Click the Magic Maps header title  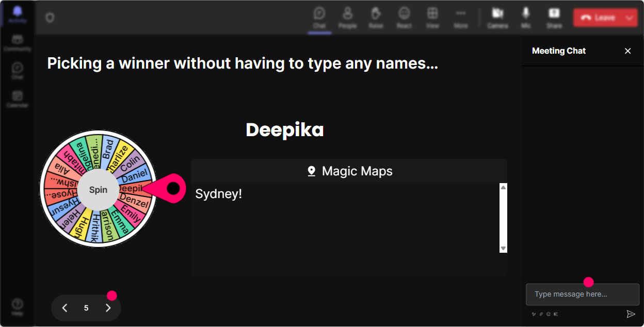[357, 171]
